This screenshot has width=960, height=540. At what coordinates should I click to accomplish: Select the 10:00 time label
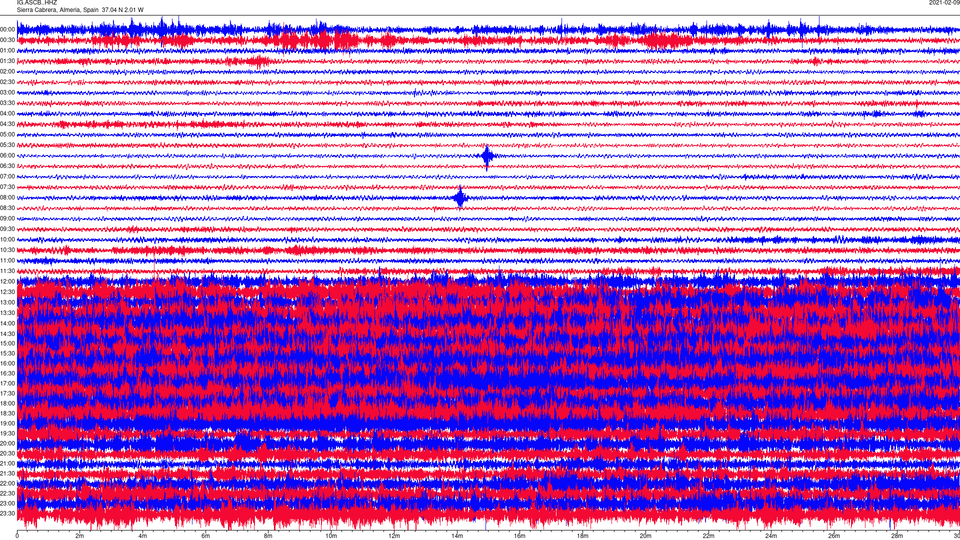coord(7,239)
